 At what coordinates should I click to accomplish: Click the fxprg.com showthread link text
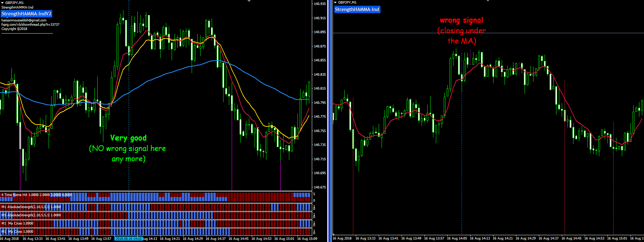coord(30,25)
